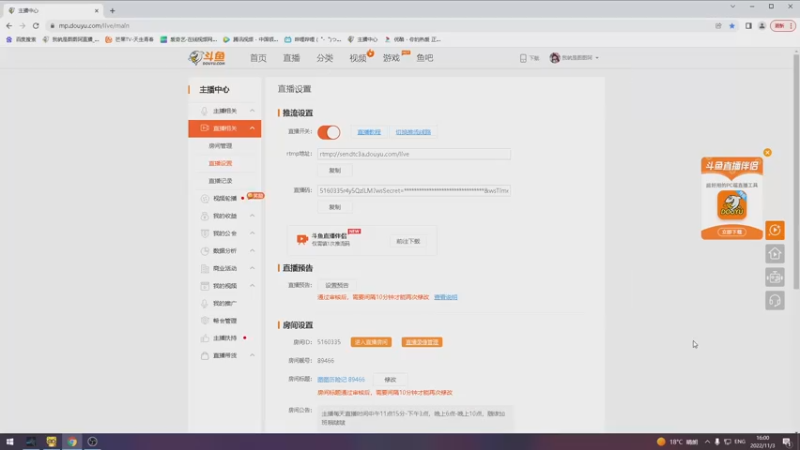
Task: Click microphone icon in system tray
Action: pyautogui.click(x=717, y=441)
